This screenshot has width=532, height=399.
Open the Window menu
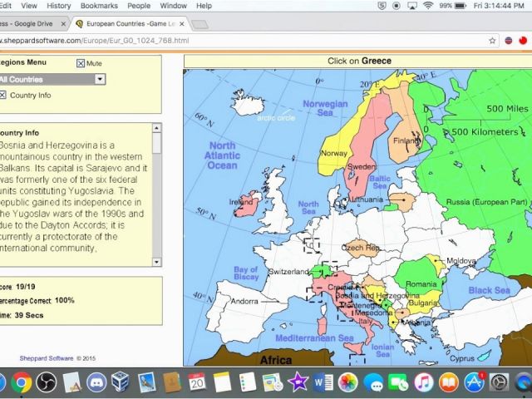[173, 6]
